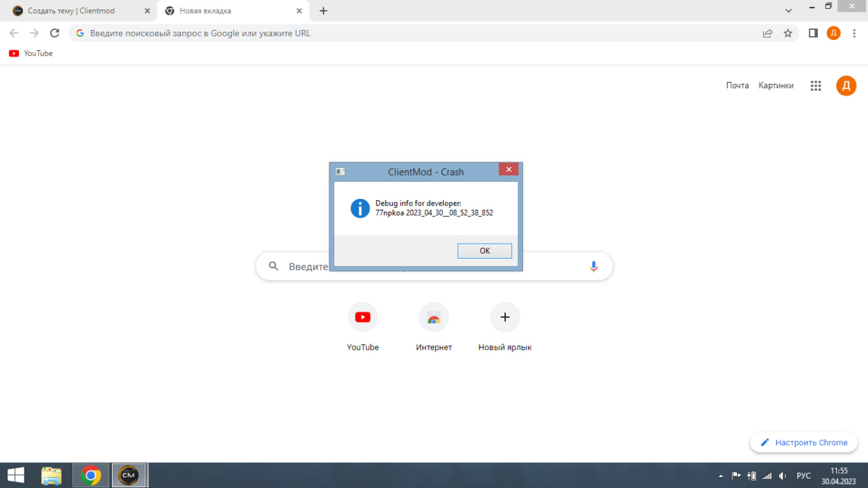The height and width of the screenshot is (488, 868).
Task: Toggle the Chrome side panel
Action: point(813,33)
